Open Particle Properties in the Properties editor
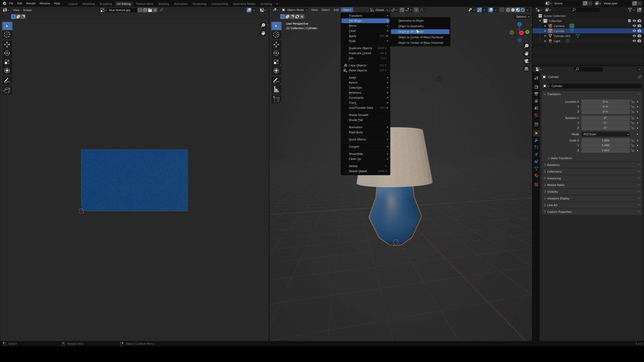The width and height of the screenshot is (644, 362). pos(536,147)
